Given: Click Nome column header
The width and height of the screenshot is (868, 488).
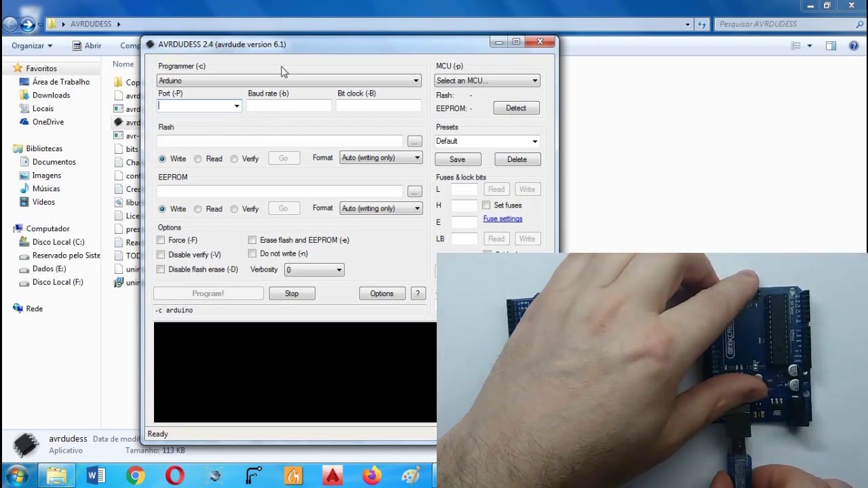Looking at the screenshot, I should click(123, 64).
